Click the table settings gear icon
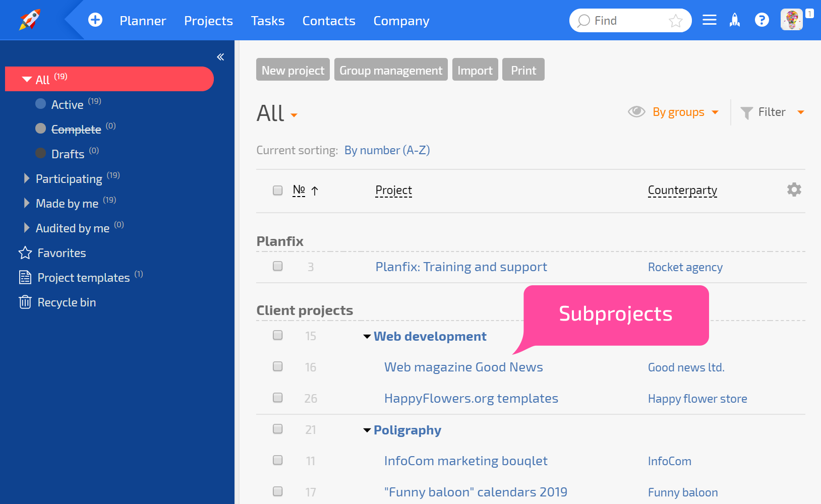This screenshot has width=821, height=504. click(794, 190)
